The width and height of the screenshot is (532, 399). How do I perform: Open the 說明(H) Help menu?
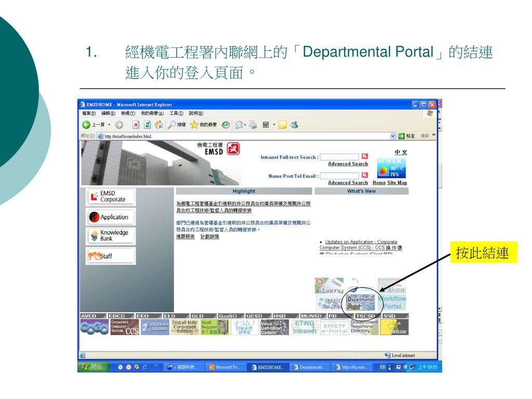pyautogui.click(x=196, y=113)
